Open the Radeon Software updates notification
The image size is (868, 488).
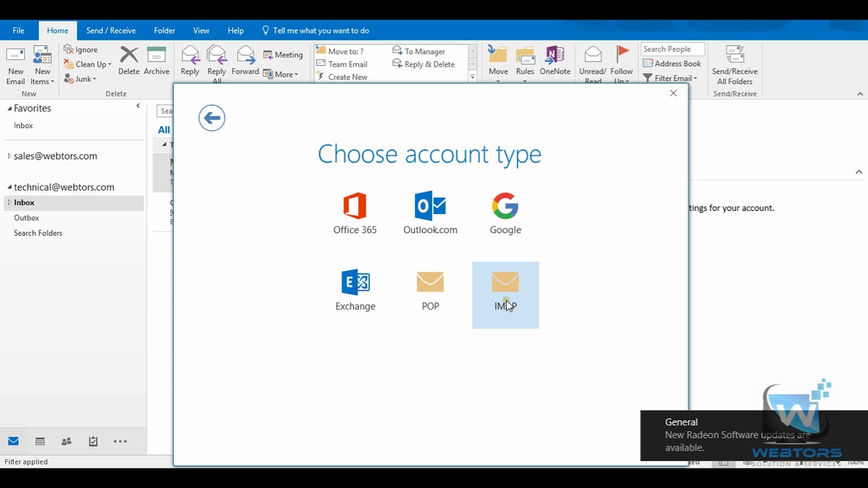pos(754,435)
